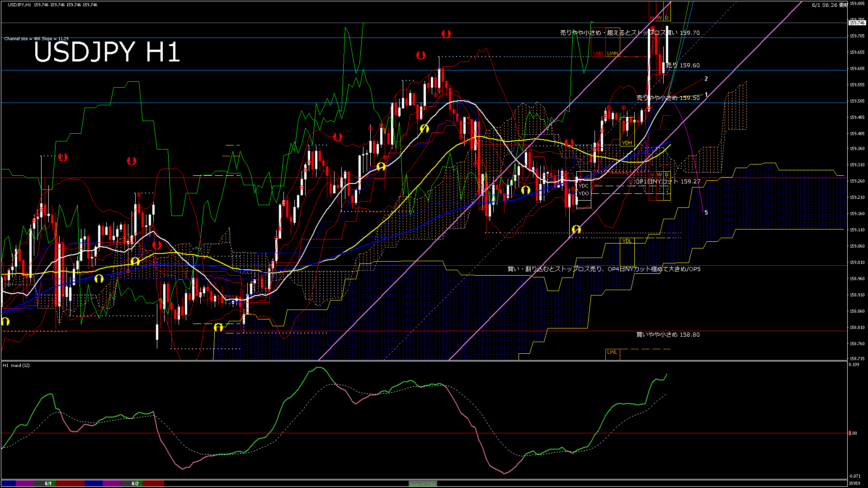Viewport: 868px width, 488px height.
Task: Select the YDH yesterday-high label
Action: (x=627, y=143)
